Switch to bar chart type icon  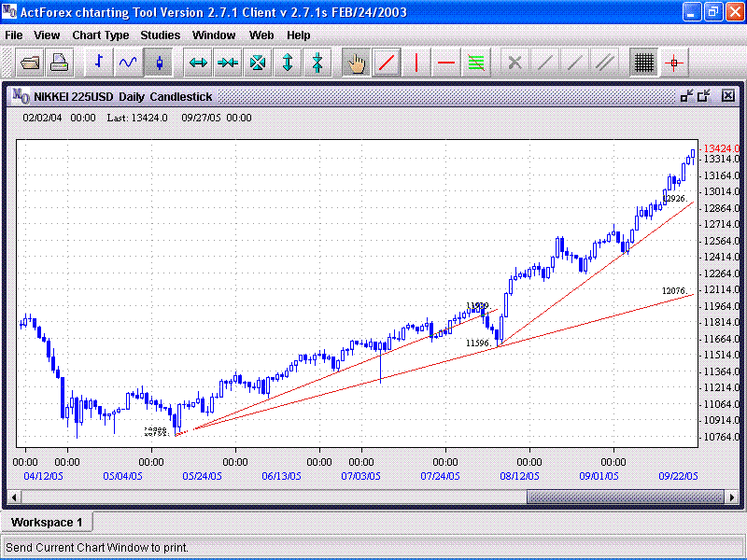[x=99, y=63]
